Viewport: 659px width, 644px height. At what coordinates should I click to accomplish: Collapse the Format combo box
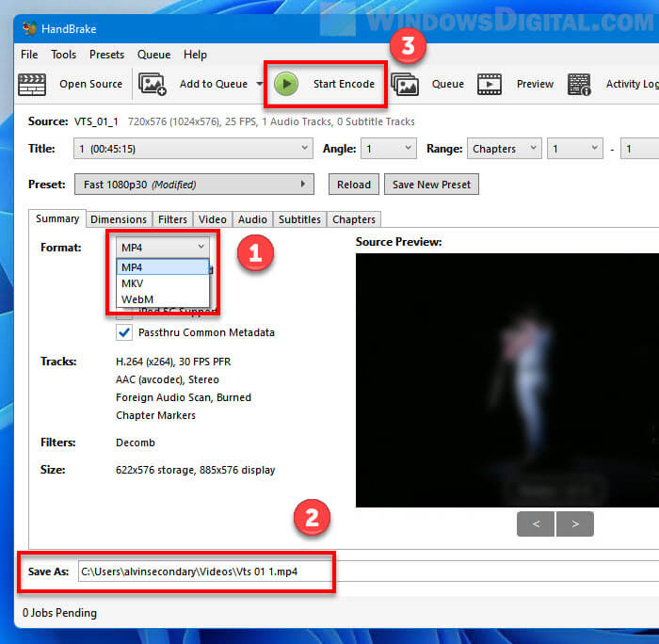click(x=163, y=248)
